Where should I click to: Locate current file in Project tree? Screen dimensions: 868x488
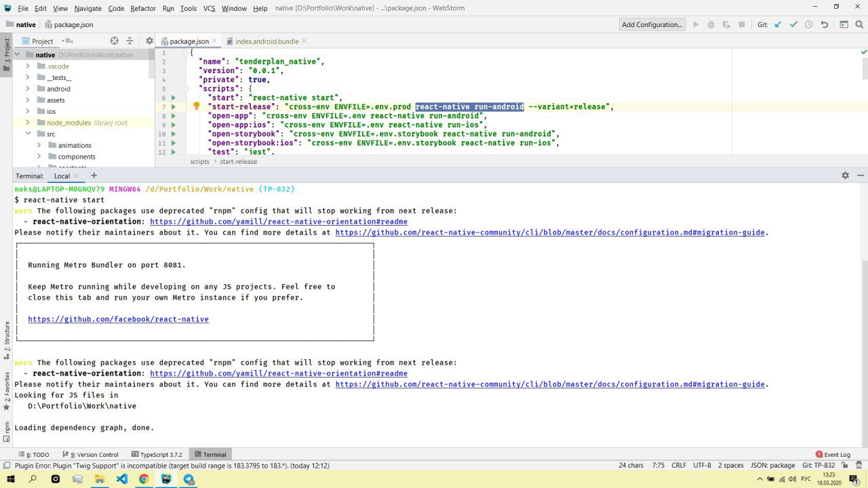[x=114, y=41]
